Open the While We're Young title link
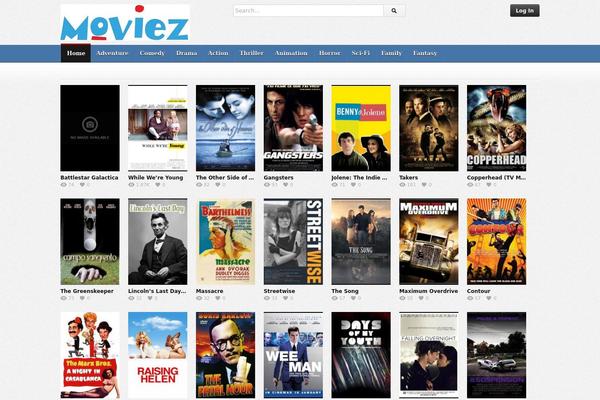Viewport: 600px width, 400px height. point(156,178)
